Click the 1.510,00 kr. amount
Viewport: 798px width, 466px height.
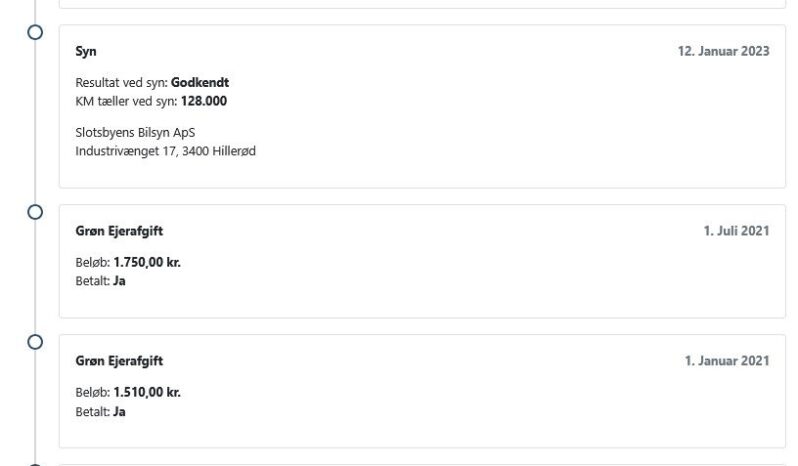tap(147, 393)
